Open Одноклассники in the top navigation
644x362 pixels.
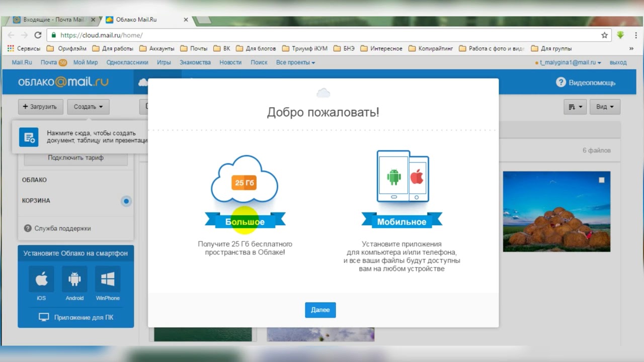pos(127,62)
